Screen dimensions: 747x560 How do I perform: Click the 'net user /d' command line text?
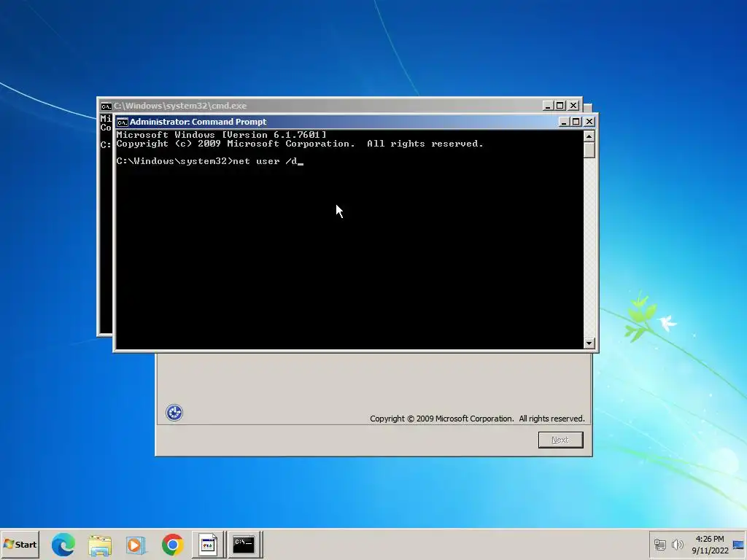pyautogui.click(x=265, y=161)
